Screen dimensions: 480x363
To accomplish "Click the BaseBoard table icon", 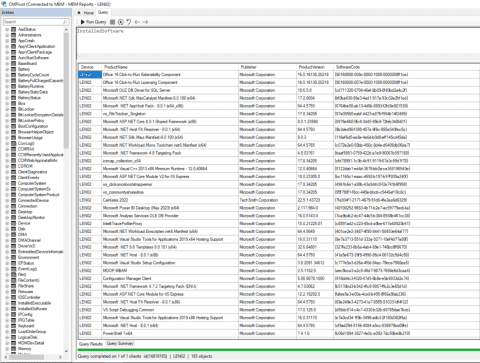I will pyautogui.click(x=13, y=63).
